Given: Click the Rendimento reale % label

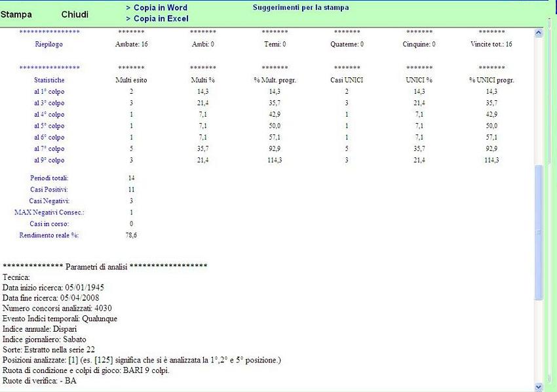Looking at the screenshot, I should click(49, 235).
